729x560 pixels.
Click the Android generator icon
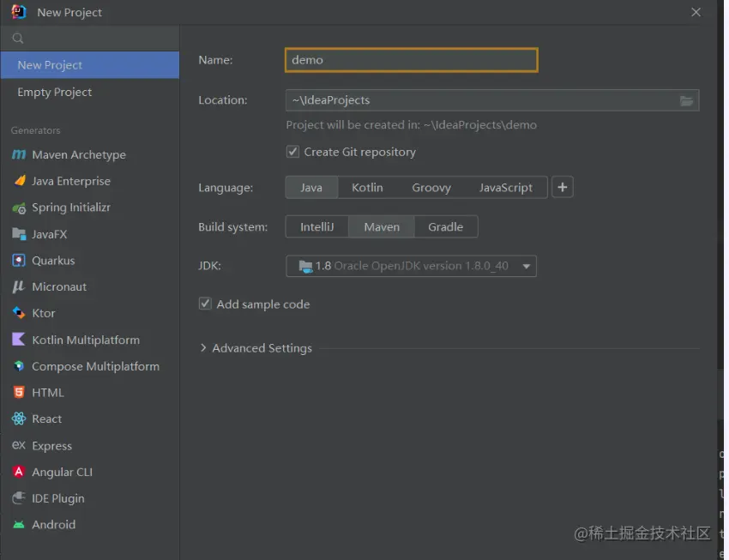pyautogui.click(x=18, y=525)
